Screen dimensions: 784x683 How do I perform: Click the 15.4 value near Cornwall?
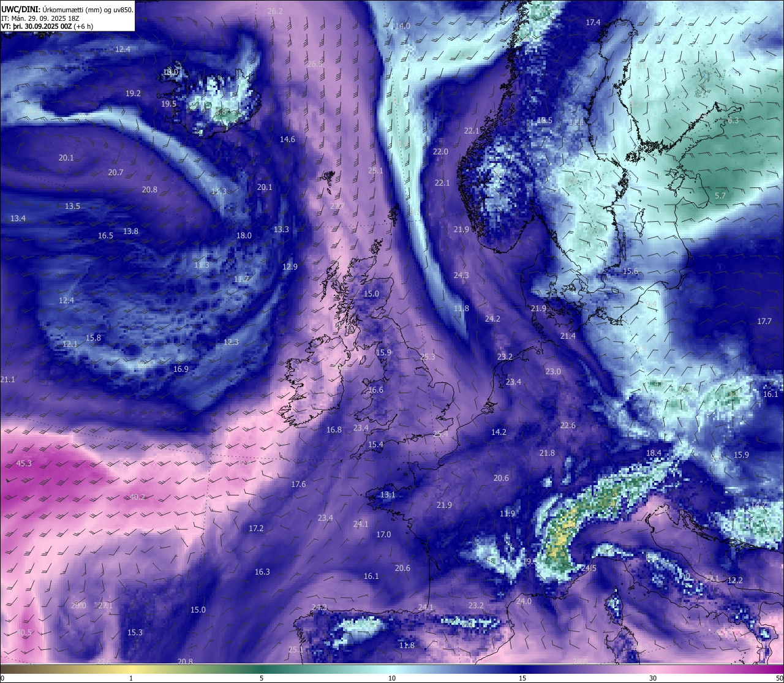pyautogui.click(x=375, y=445)
